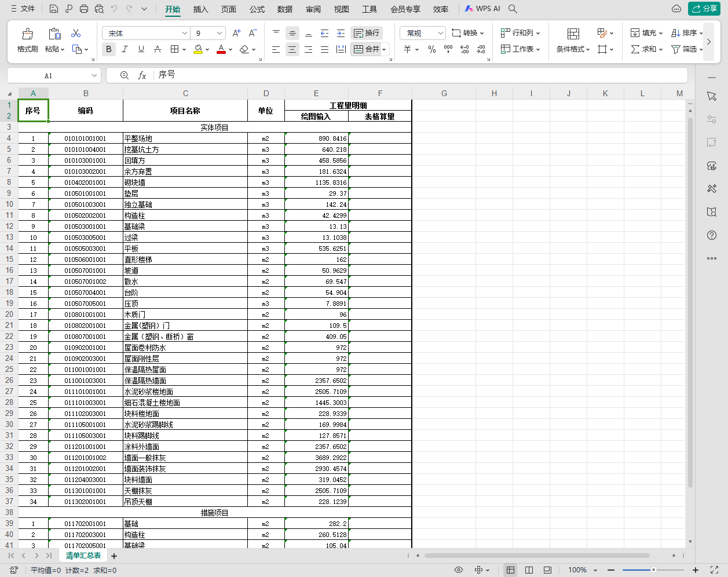Click the thousands separator icon
The height and width of the screenshot is (577, 728).
click(x=448, y=49)
